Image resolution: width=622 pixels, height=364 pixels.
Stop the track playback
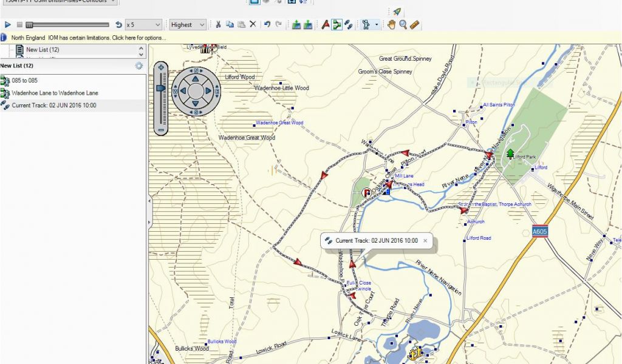coord(19,24)
